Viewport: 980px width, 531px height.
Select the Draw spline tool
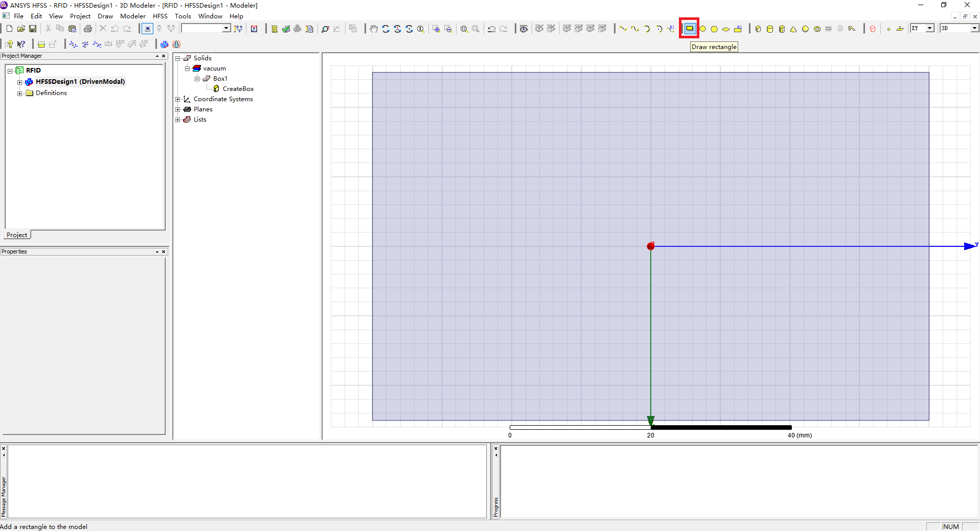tap(635, 29)
